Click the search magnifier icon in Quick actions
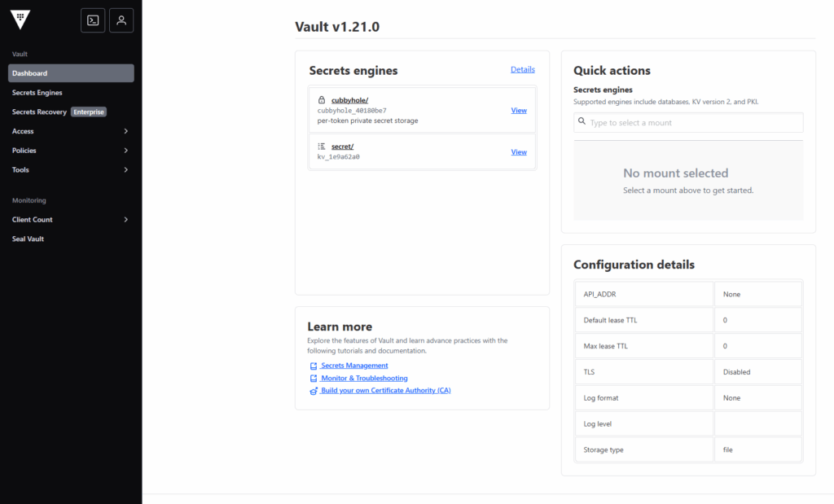This screenshot has width=834, height=504. click(582, 122)
